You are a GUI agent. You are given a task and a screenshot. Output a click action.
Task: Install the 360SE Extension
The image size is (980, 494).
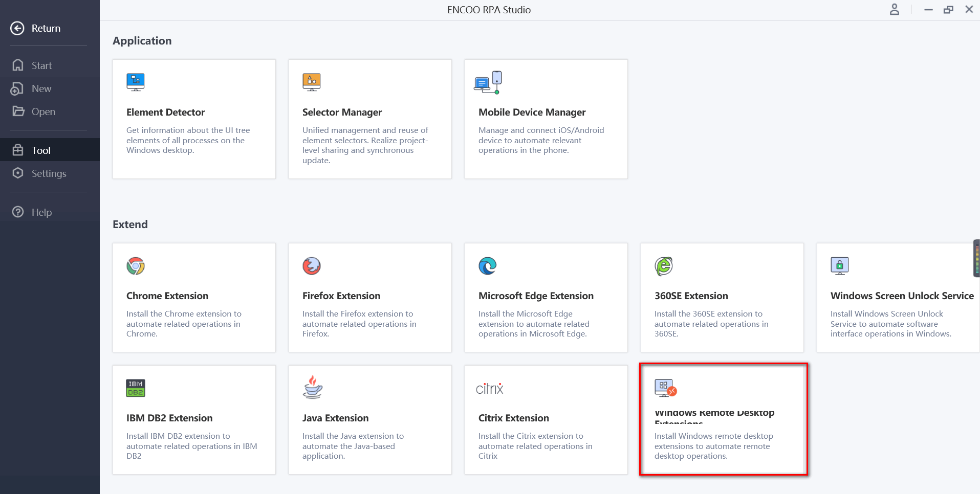[x=722, y=298]
